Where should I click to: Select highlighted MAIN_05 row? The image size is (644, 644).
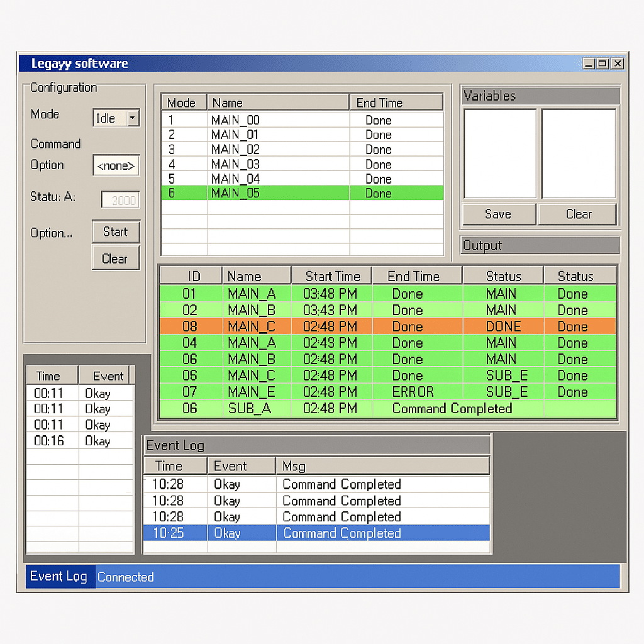point(303,193)
